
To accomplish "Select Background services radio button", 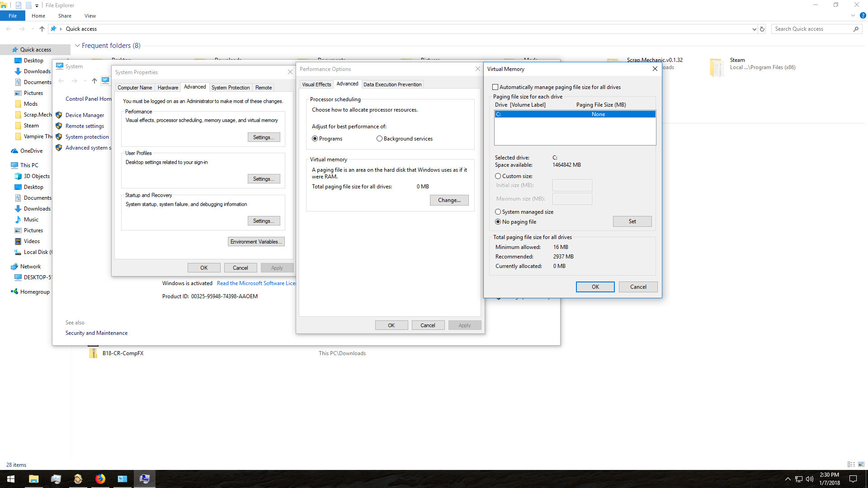I will (x=379, y=139).
